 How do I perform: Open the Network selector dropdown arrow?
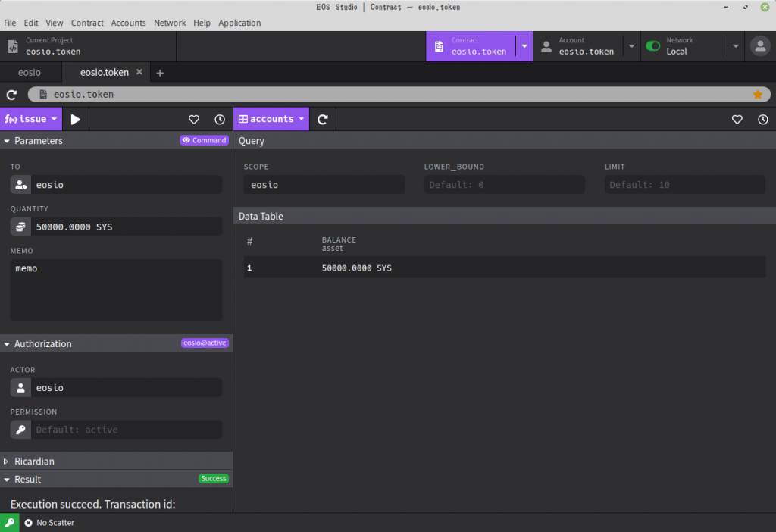click(736, 46)
